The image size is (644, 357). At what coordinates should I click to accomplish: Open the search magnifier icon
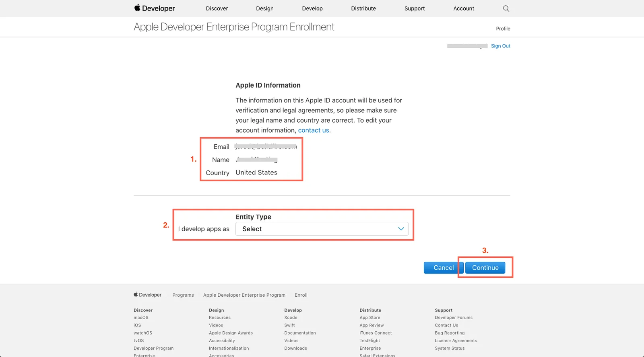pyautogui.click(x=506, y=8)
